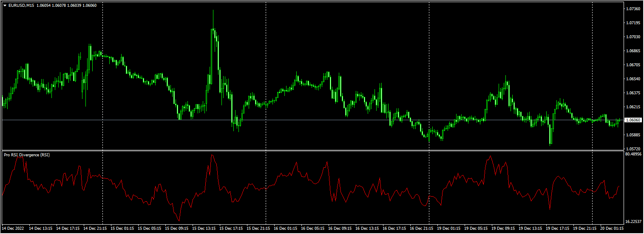
Task: Click the 1.06705 price scale label
Action: (633, 65)
